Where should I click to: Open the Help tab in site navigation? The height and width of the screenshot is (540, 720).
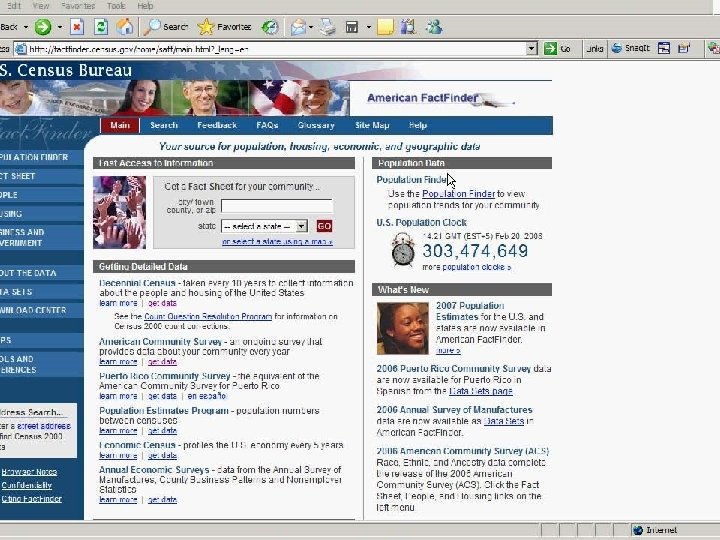pos(418,125)
